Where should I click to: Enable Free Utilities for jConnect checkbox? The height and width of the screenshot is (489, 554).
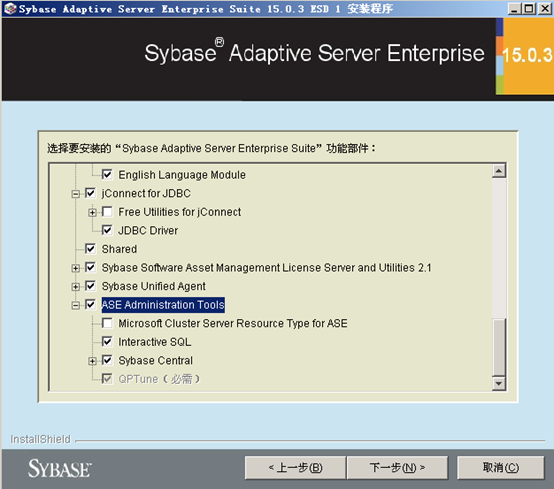pos(107,212)
